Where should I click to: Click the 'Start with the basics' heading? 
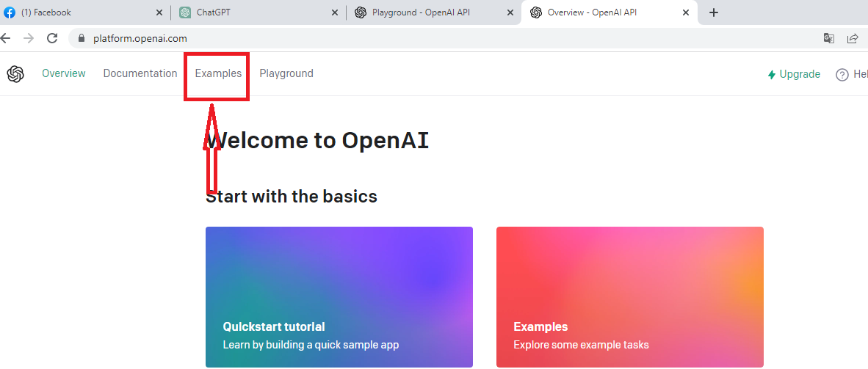click(292, 197)
